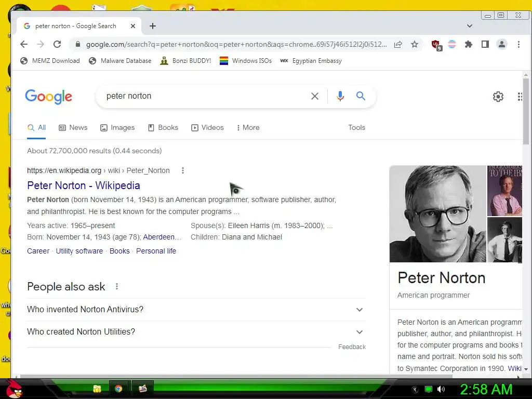Jump to the Career section link
The width and height of the screenshot is (532, 399).
click(x=38, y=251)
